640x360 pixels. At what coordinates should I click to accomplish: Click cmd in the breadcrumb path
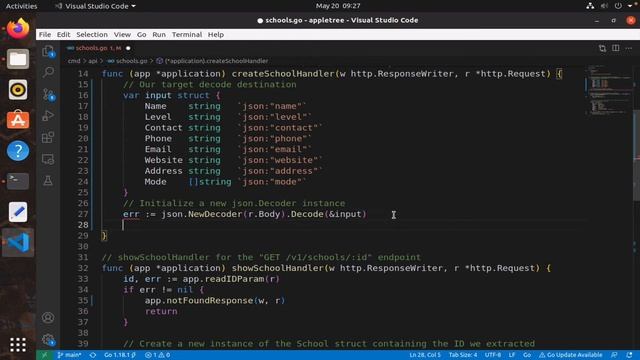pyautogui.click(x=74, y=61)
